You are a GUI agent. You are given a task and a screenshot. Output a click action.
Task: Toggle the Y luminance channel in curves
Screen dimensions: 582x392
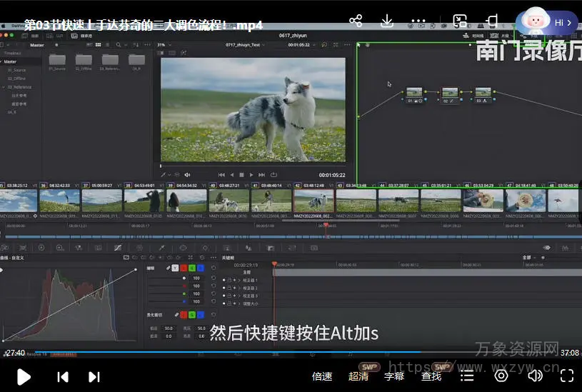175,268
